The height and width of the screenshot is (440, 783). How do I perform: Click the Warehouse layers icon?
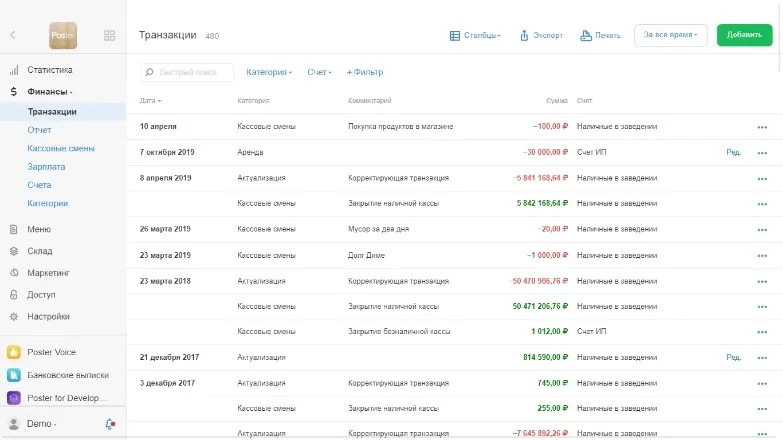coord(14,251)
